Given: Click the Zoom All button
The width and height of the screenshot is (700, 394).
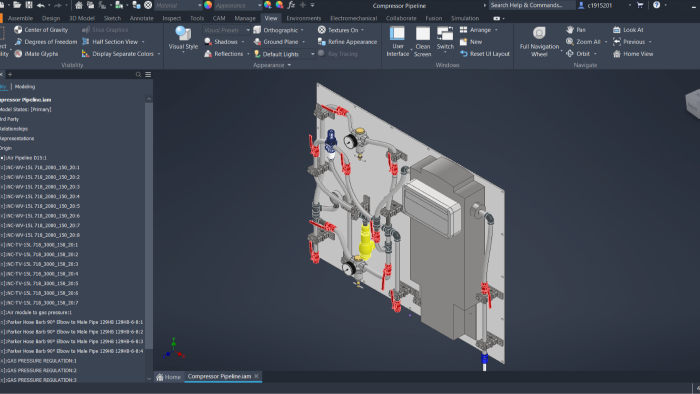Looking at the screenshot, I should [x=583, y=42].
